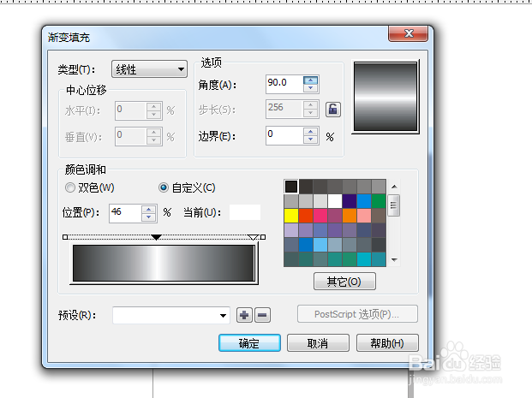Pick the bright blue swatch beside purple
This screenshot has height=398, width=532.
pyautogui.click(x=364, y=201)
